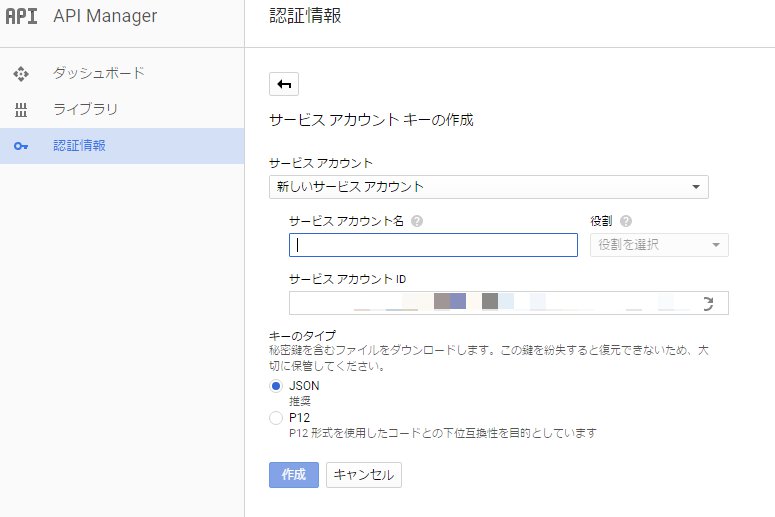Click the キーのタイプ label

tap(302, 336)
